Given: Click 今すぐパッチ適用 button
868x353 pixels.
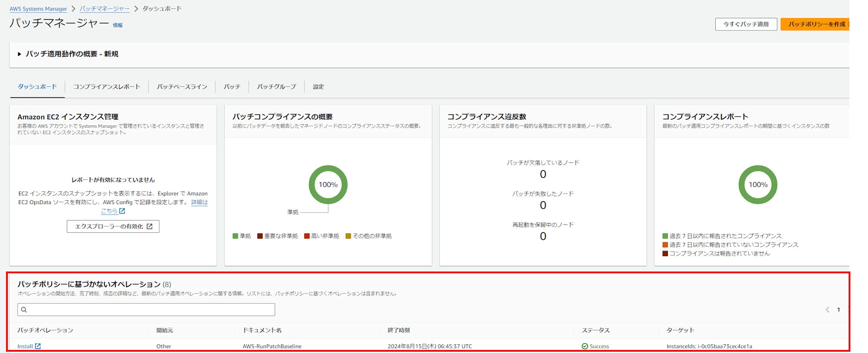Looking at the screenshot, I should 746,24.
